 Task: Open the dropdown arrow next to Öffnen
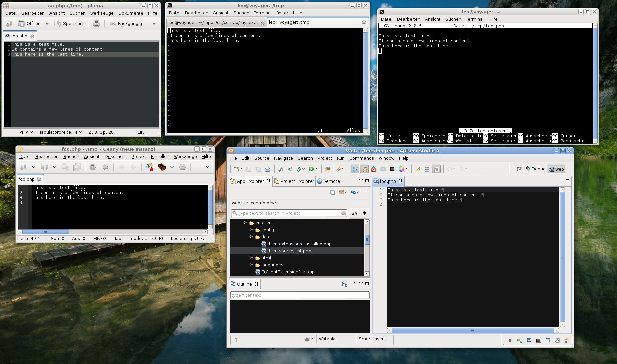click(x=47, y=24)
